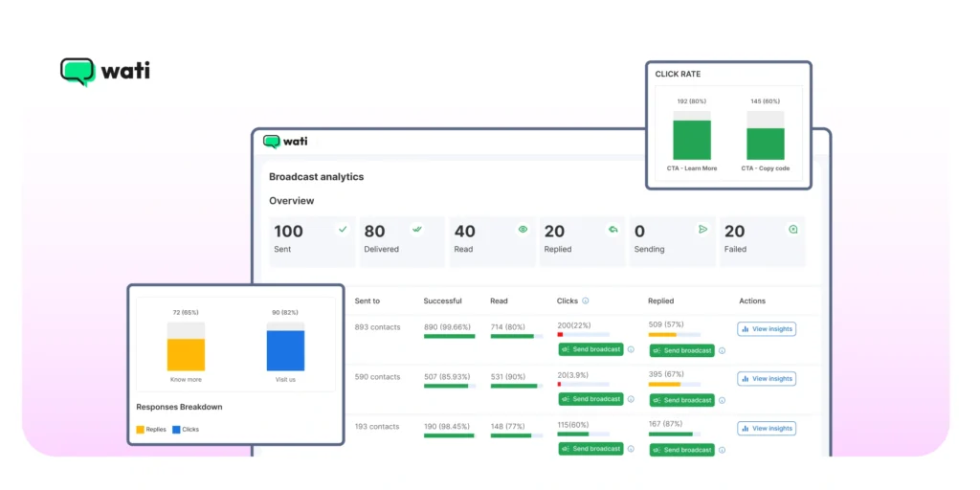This screenshot has width=980, height=490.
Task: Select the 0 Sending overview card
Action: coord(673,242)
